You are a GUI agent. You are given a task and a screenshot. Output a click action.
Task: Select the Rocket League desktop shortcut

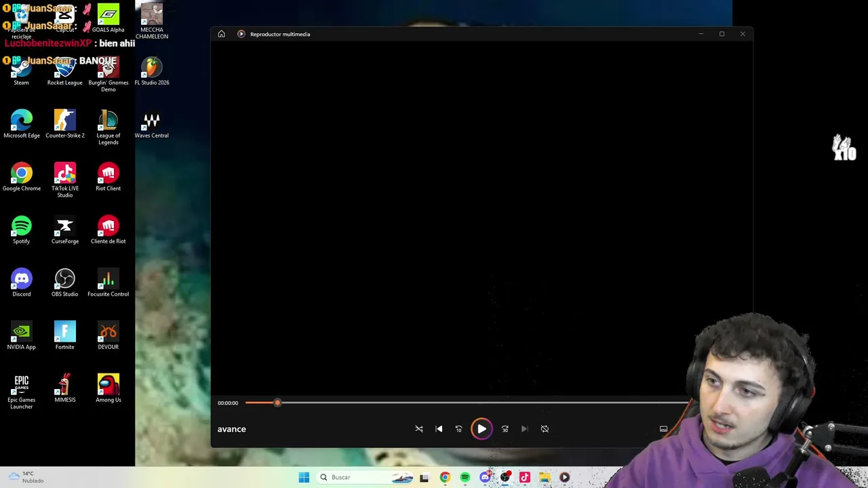(65, 71)
